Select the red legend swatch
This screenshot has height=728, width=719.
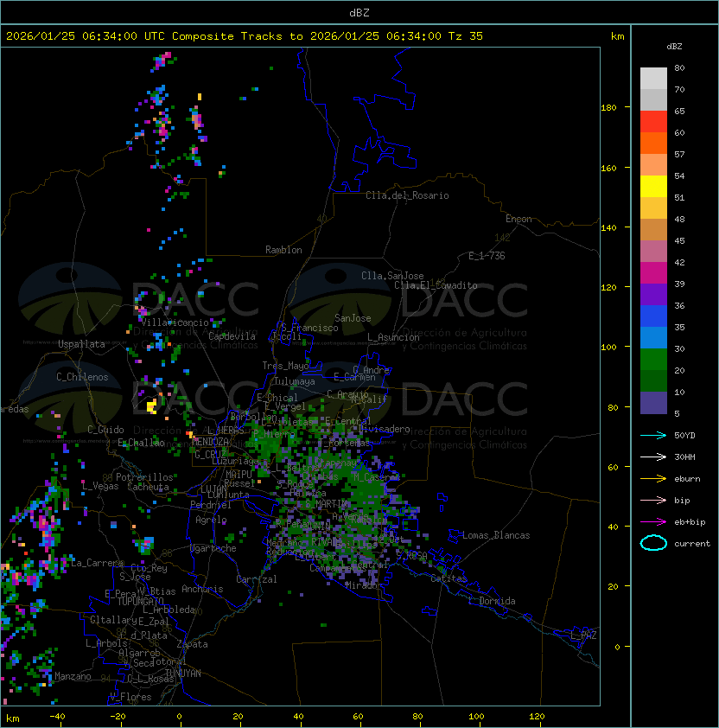pos(653,122)
